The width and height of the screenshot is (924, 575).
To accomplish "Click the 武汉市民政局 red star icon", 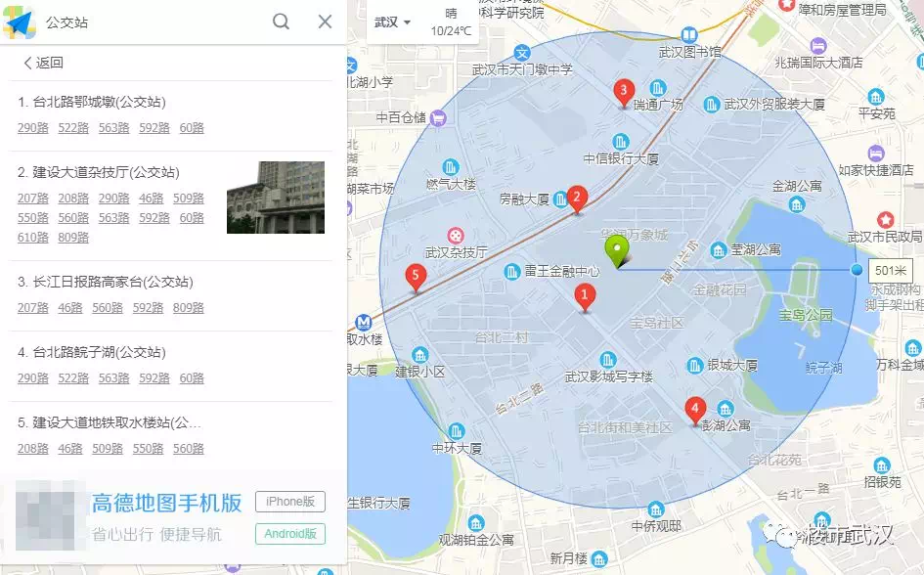I will click(x=885, y=220).
